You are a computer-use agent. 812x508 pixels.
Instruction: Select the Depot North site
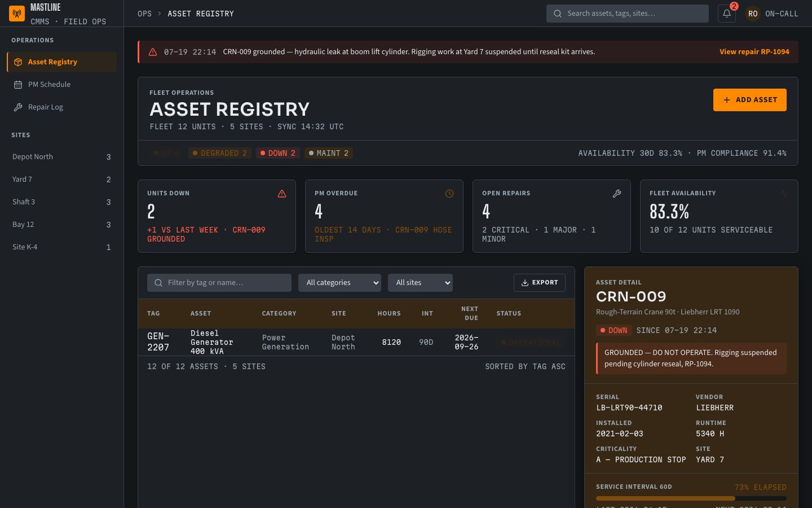point(61,157)
